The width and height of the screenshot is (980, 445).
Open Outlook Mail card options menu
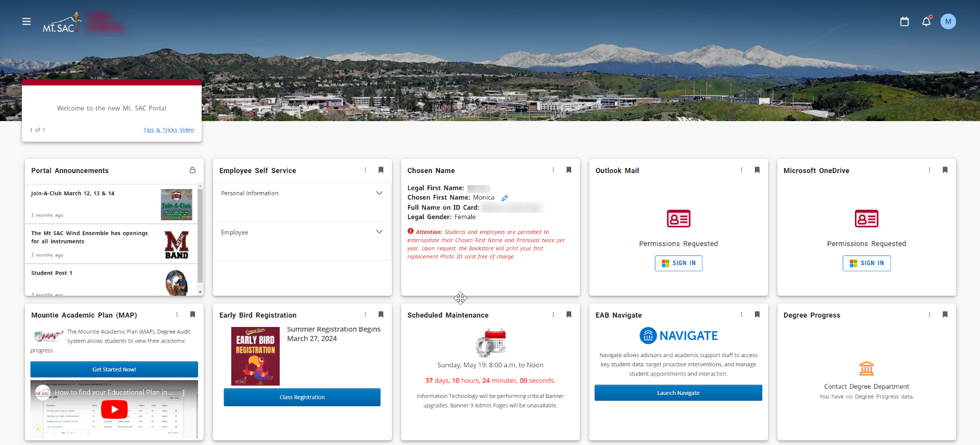742,170
